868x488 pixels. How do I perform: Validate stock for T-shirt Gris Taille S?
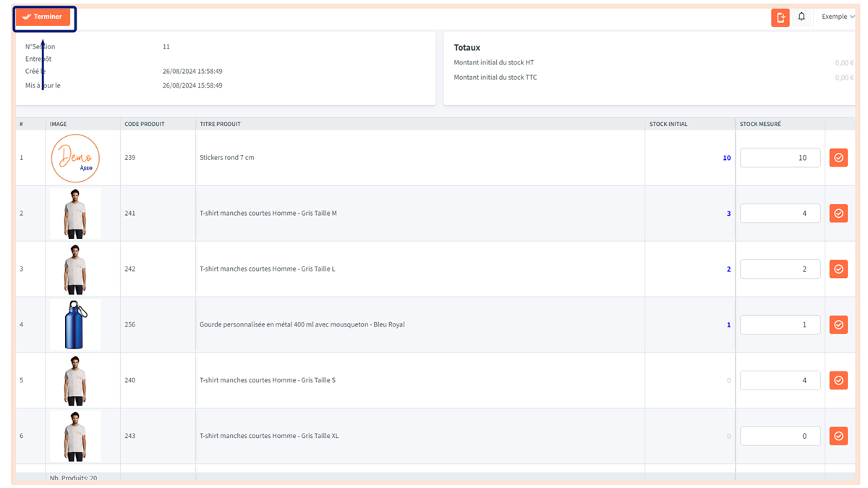(838, 380)
